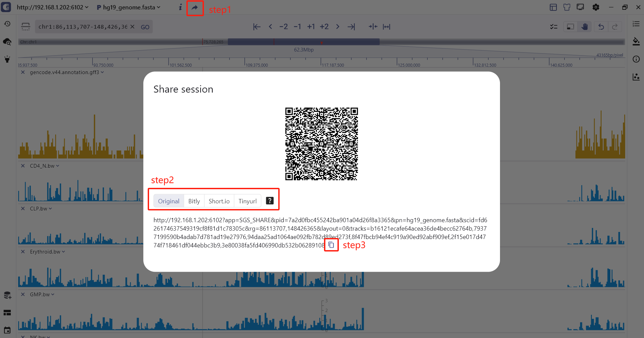This screenshot has width=644, height=338.
Task: Expand the CD4_N.bw track menu
Action: coord(58,166)
